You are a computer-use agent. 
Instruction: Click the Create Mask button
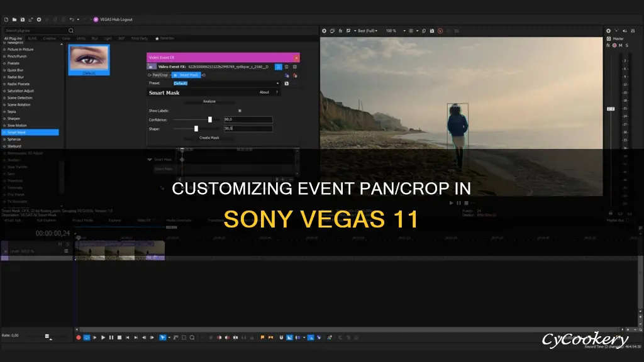tap(209, 138)
